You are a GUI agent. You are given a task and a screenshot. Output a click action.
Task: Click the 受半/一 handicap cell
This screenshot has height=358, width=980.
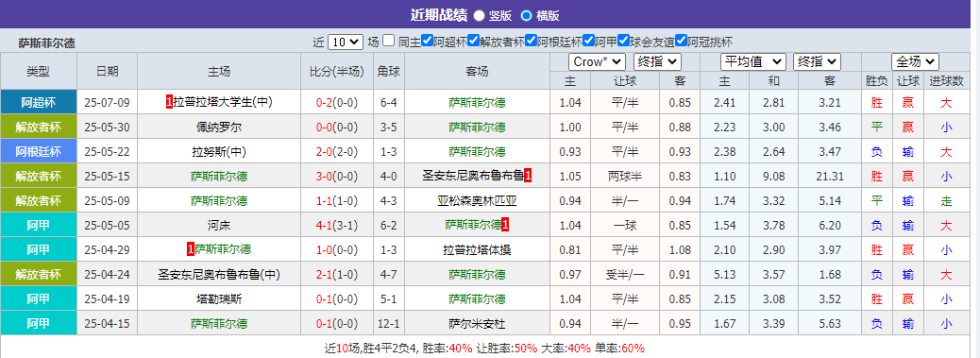pos(625,274)
